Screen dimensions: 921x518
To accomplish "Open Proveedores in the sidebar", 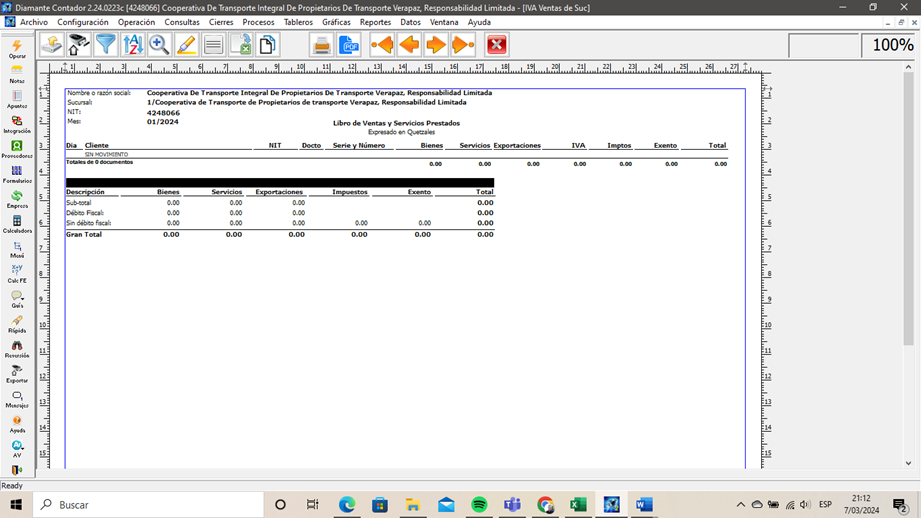I will click(x=17, y=149).
